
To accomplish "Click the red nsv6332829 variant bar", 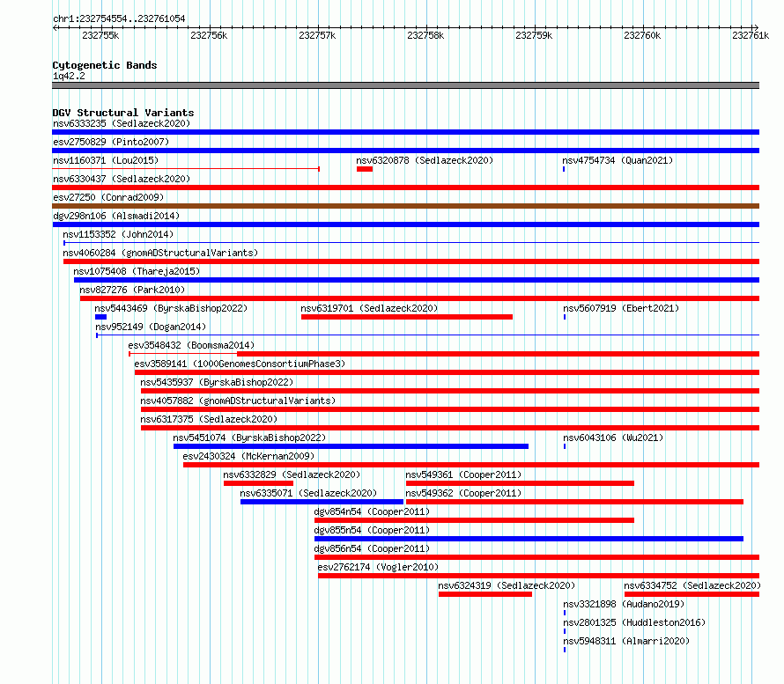I will tap(258, 483).
